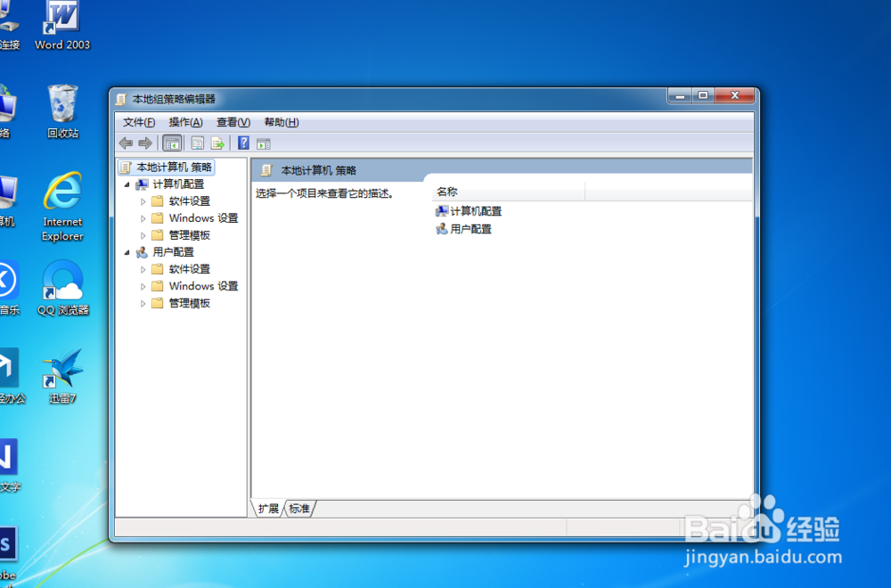Open the 操作(A) menu
Screen dimensions: 891x588
(185, 122)
